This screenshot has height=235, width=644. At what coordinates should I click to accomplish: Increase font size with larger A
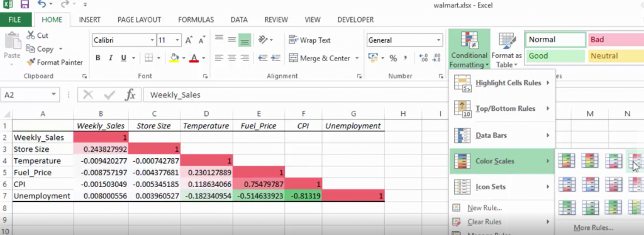point(189,40)
